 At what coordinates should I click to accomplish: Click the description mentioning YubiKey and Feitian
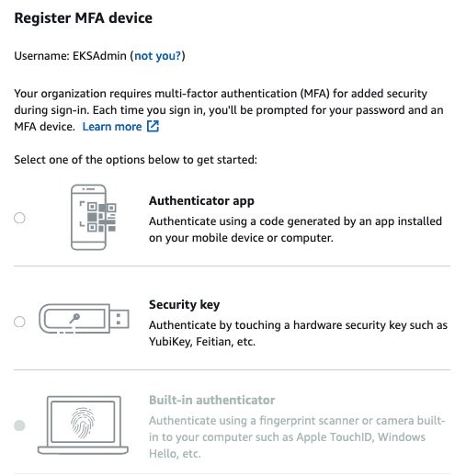point(298,334)
